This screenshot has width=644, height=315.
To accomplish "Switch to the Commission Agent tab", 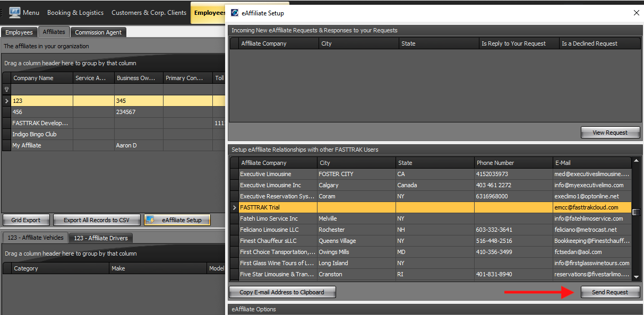I will 98,32.
